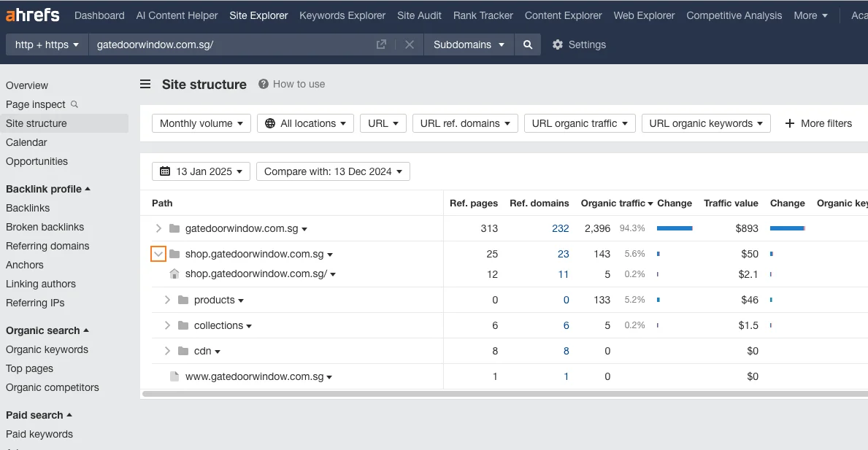Viewport: 868px width, 450px height.
Task: Open the Monthly volume dropdown
Action: pos(201,123)
